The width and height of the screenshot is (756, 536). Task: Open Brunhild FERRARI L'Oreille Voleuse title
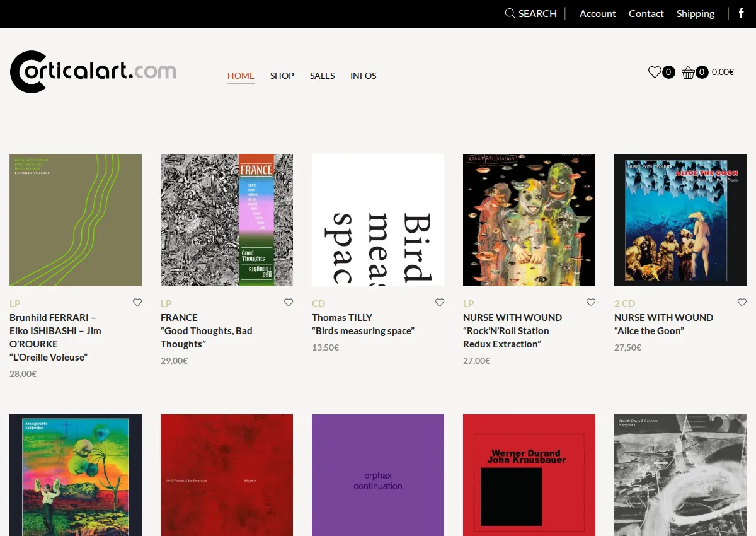click(x=55, y=337)
